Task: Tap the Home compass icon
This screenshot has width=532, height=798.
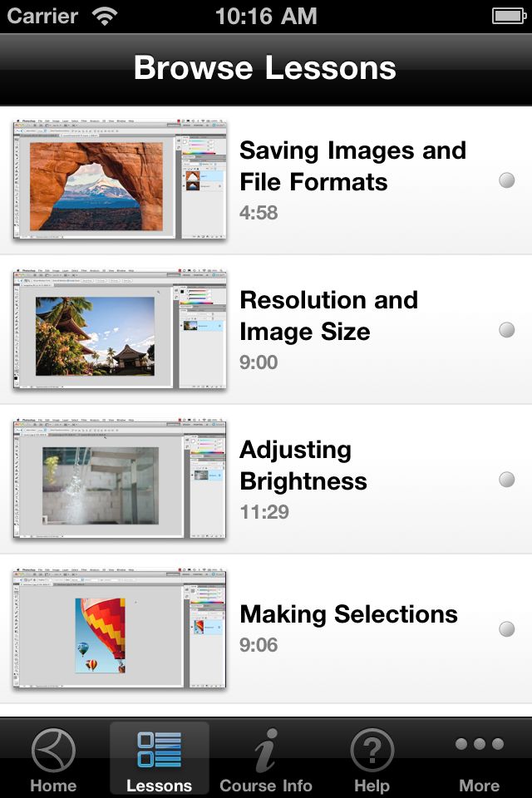Action: [x=53, y=750]
